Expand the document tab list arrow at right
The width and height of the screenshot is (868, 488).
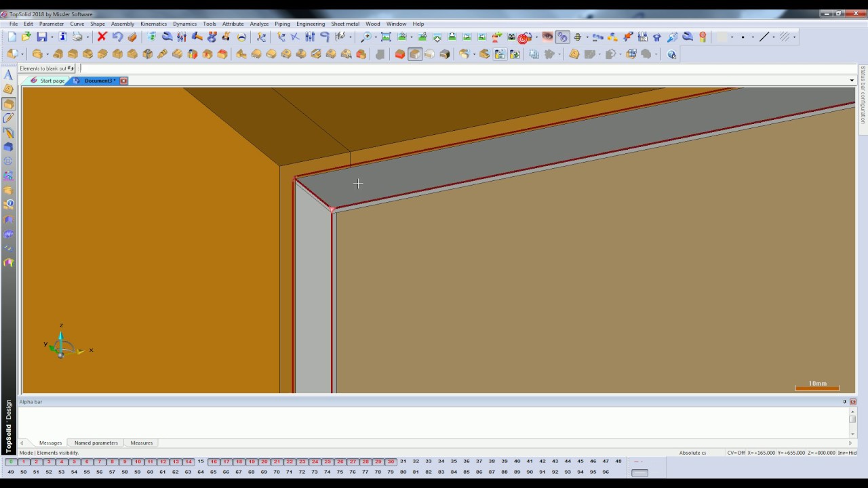click(x=852, y=81)
